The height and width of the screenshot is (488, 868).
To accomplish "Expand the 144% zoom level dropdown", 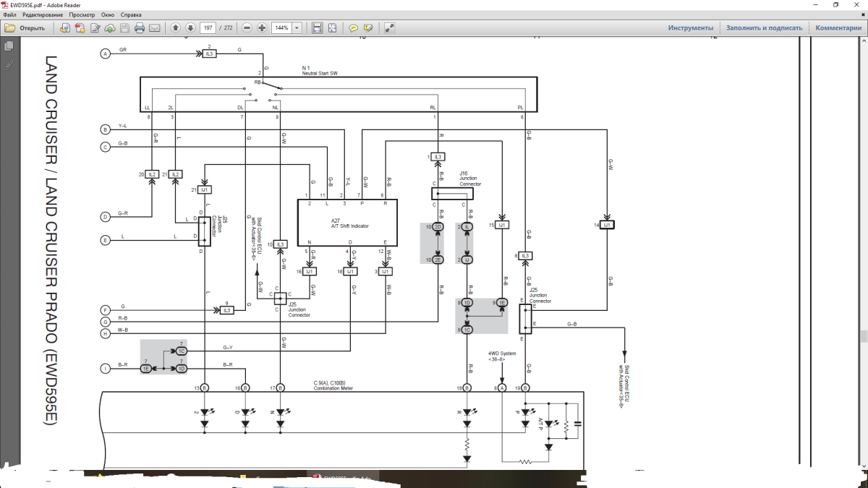I will coord(297,28).
